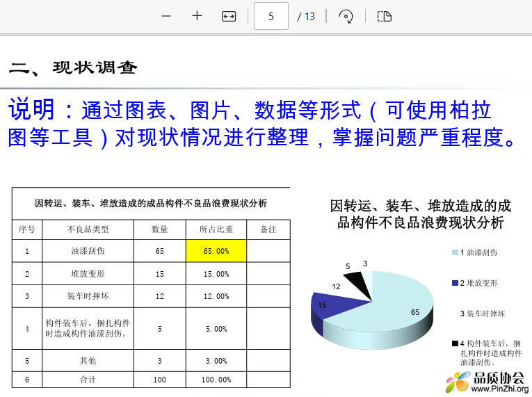Click the total page count '/ 13'
Image resolution: width=532 pixels, height=397 pixels.
click(306, 17)
